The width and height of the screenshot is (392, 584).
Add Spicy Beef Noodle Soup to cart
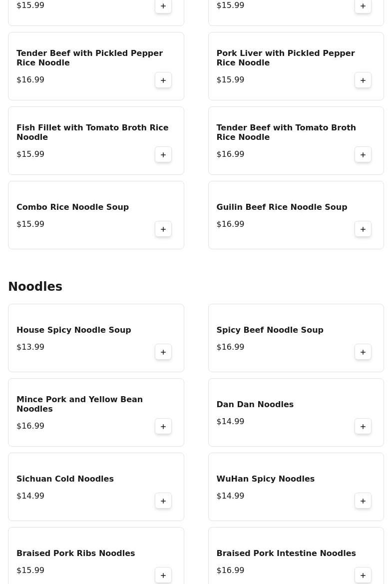pyautogui.click(x=363, y=352)
